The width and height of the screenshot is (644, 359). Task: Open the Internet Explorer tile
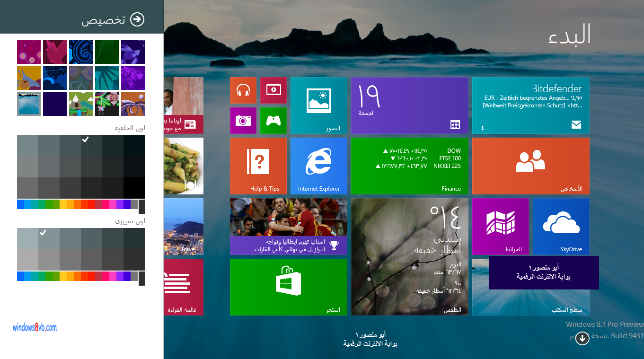coord(318,166)
